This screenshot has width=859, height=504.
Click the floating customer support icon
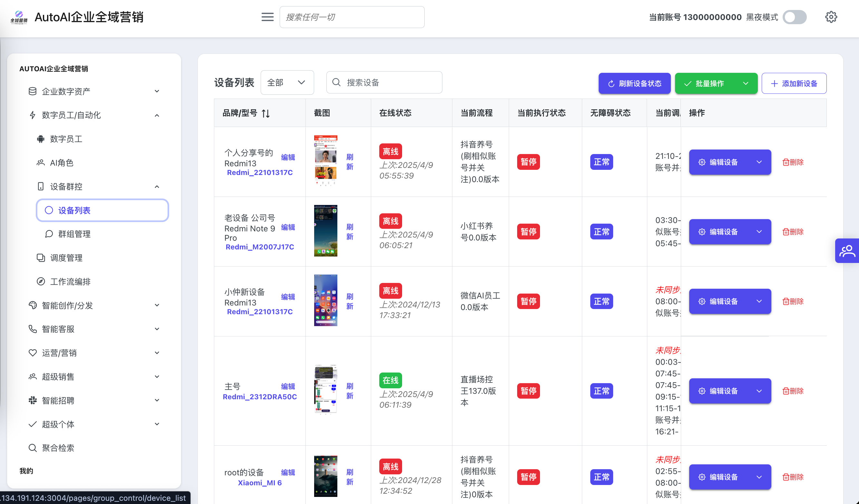coord(847,251)
